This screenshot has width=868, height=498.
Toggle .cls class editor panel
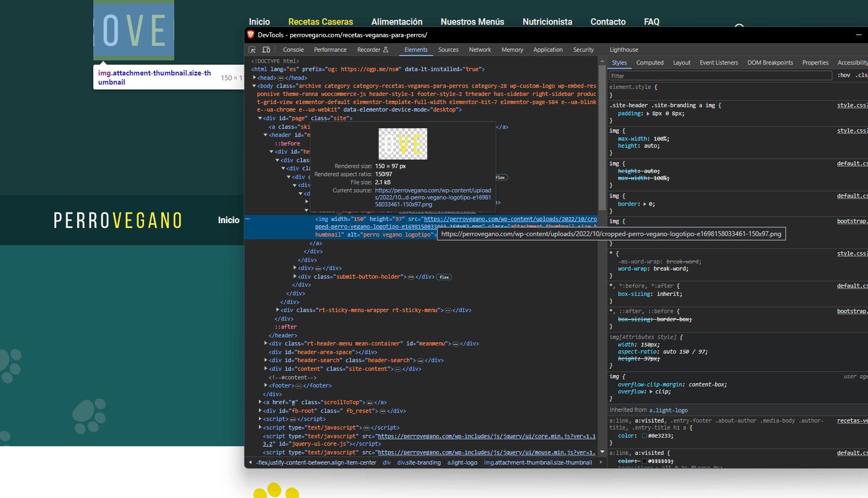pos(862,75)
